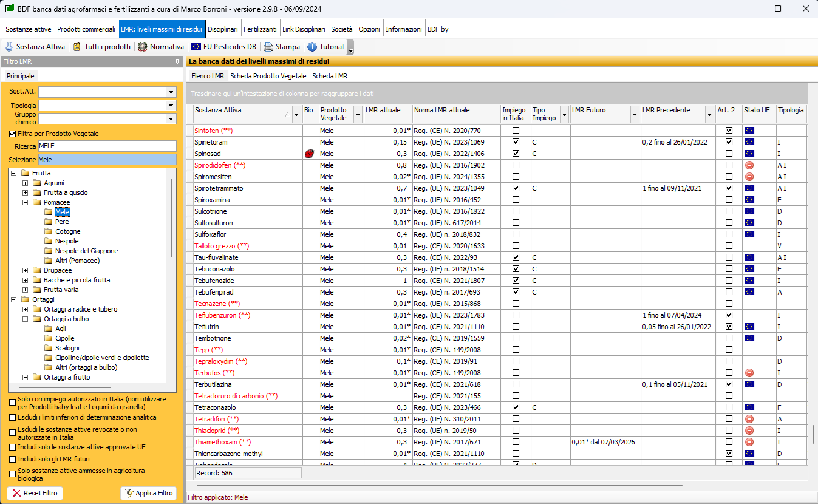The height and width of the screenshot is (504, 818).
Task: Switch to Sostanze attive tab
Action: coord(28,29)
